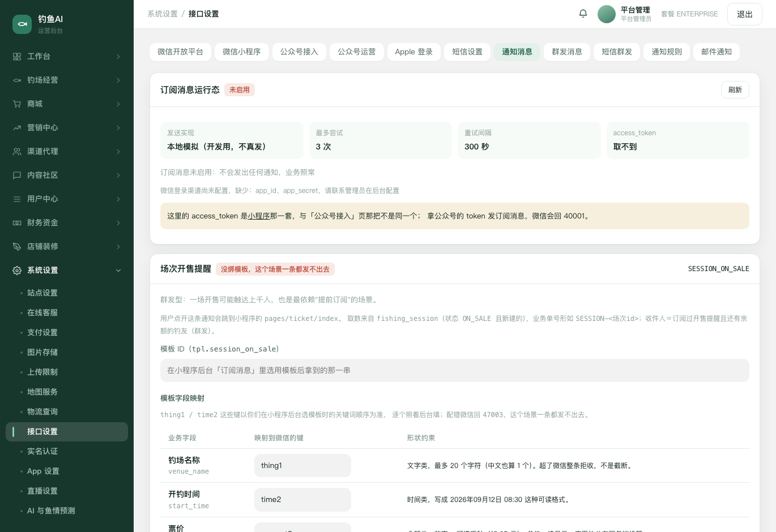Switch to the 公众号接入 tab
This screenshot has width=776, height=532.
point(299,52)
